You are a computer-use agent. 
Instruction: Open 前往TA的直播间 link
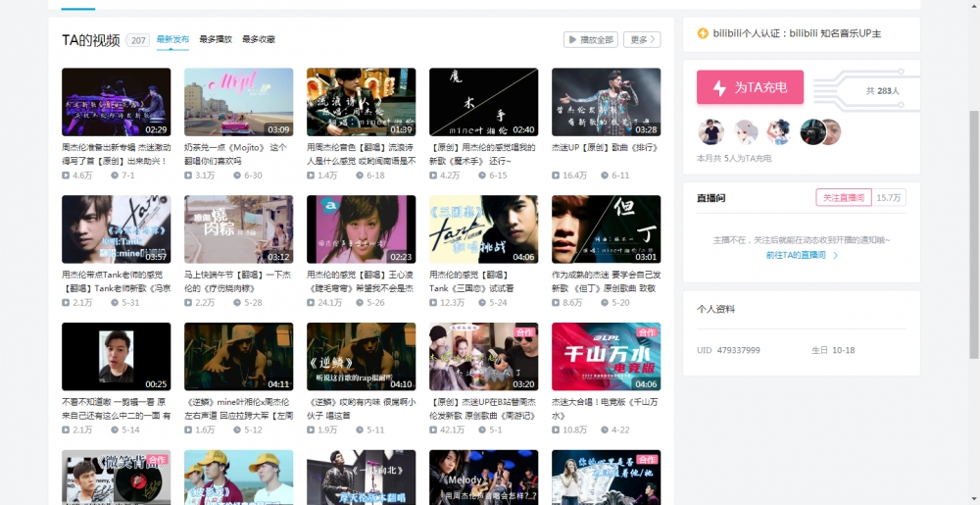pos(802,255)
